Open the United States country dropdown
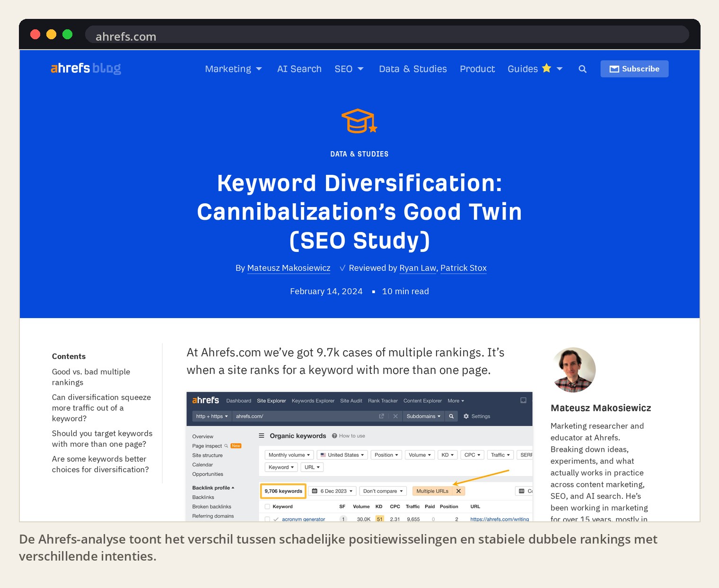 342,455
